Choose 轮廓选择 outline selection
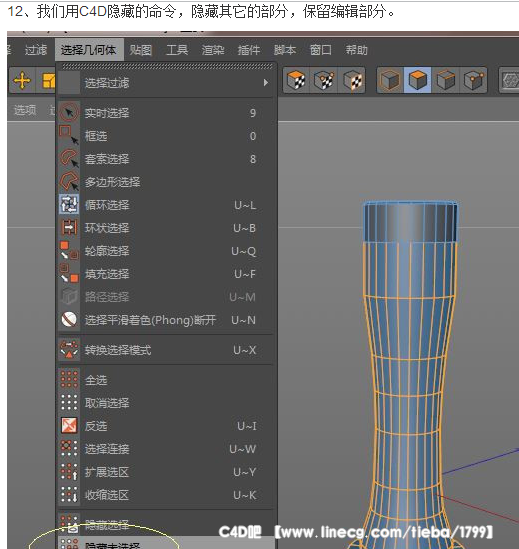Image resolution: width=519 pixels, height=549 pixels. coord(166,251)
